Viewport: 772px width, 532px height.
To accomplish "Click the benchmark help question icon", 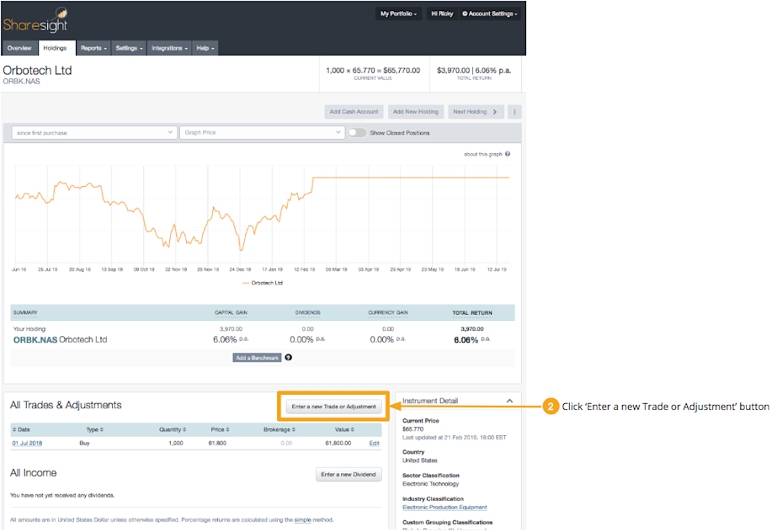I will 289,357.
